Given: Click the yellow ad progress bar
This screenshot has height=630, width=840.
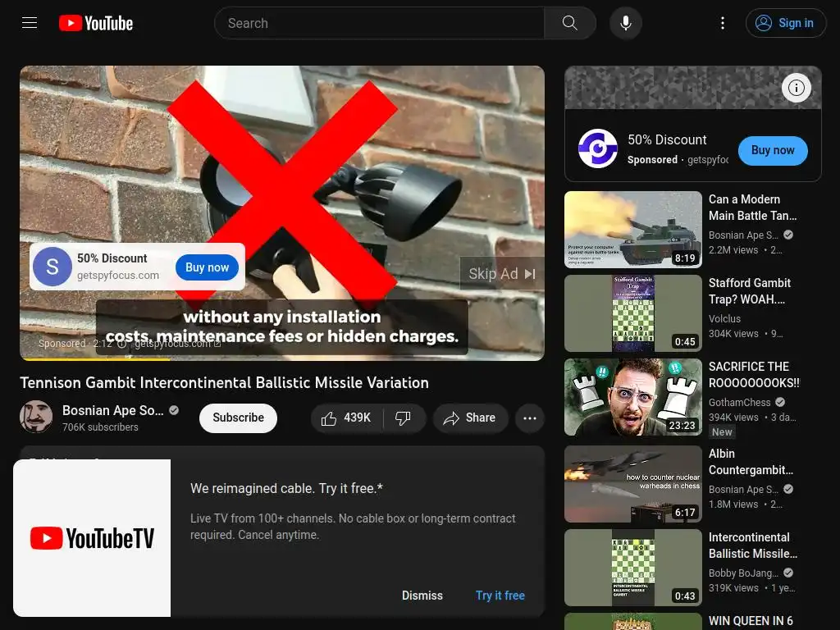Looking at the screenshot, I should click(x=97, y=359).
